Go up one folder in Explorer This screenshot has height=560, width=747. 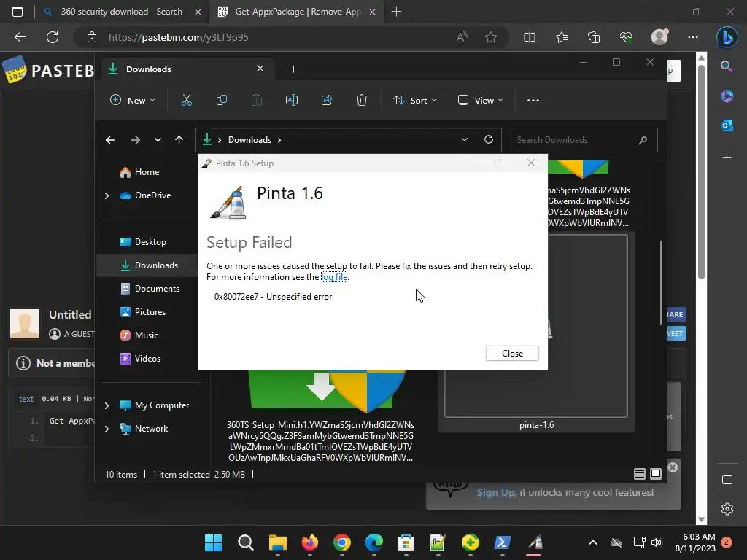pos(179,140)
